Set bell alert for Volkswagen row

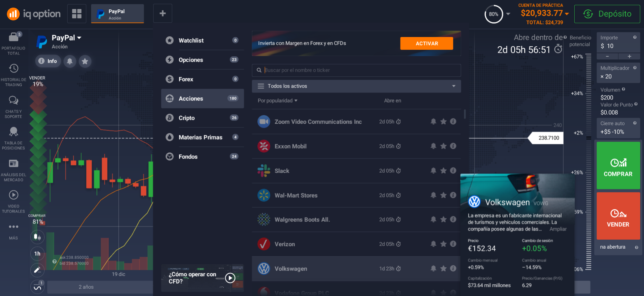433,268
